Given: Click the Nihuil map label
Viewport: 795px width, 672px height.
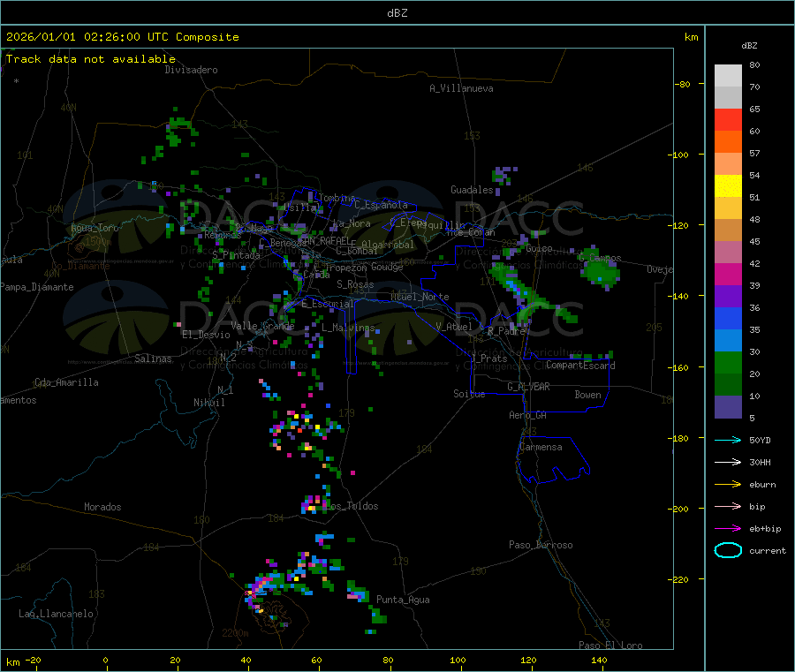Looking at the screenshot, I should click(x=208, y=403).
